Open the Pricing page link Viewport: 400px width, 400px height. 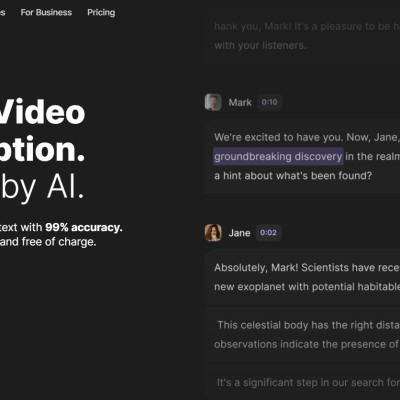coord(101,13)
